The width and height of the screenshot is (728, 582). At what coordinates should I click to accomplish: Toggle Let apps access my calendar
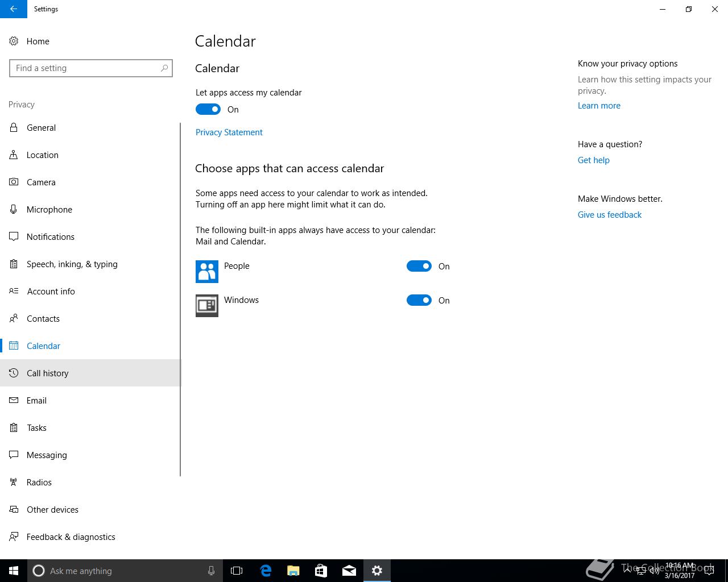[x=208, y=109]
